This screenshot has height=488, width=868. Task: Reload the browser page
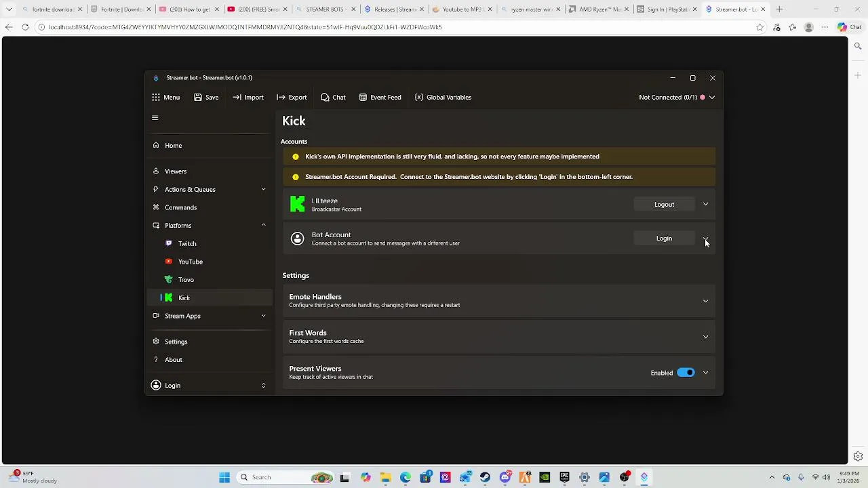pyautogui.click(x=25, y=27)
